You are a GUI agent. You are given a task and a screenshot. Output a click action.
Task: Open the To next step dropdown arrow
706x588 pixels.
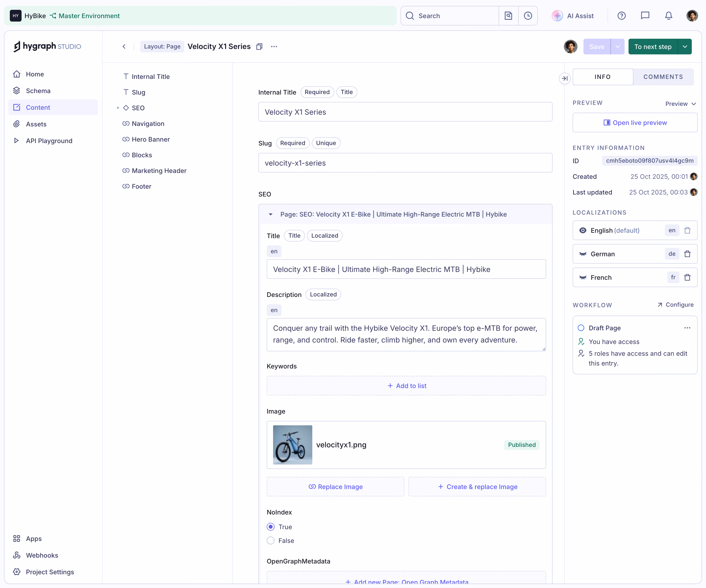pos(685,47)
